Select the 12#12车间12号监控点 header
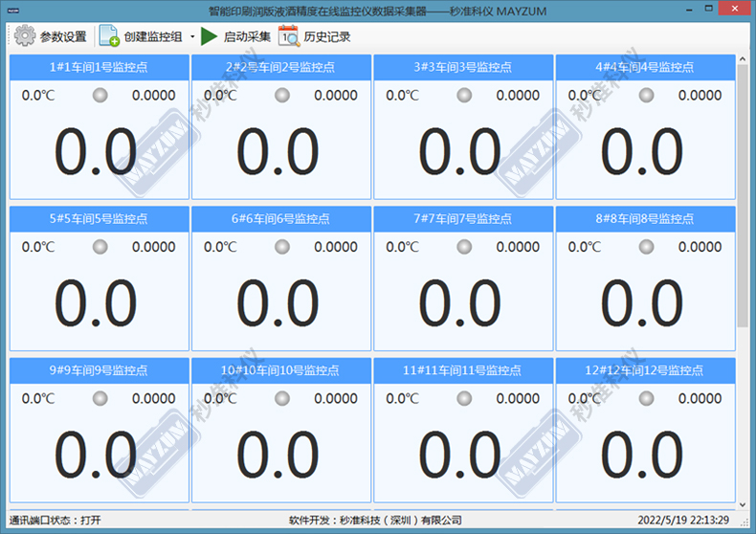This screenshot has height=534, width=756. [x=645, y=370]
